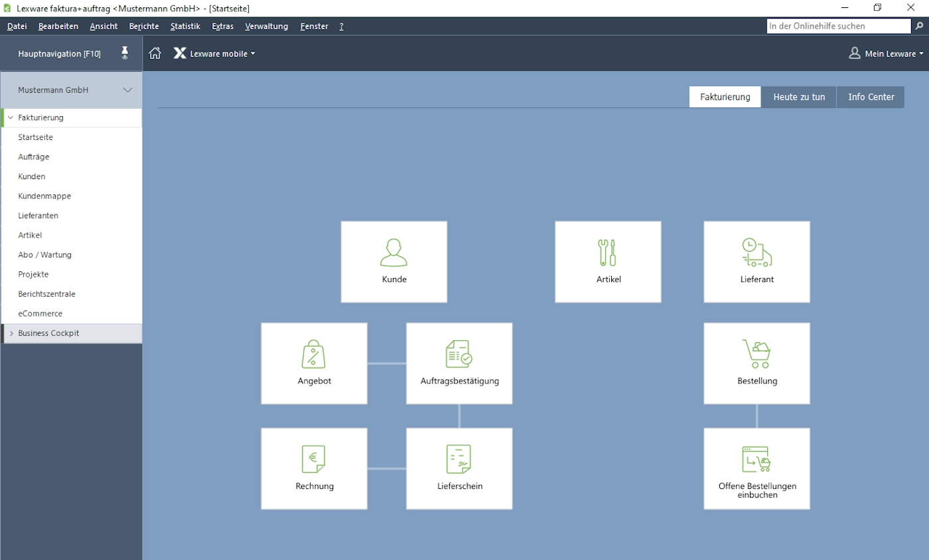Open the Verwaltung menu
Screen dimensions: 929x560
pyautogui.click(x=266, y=27)
